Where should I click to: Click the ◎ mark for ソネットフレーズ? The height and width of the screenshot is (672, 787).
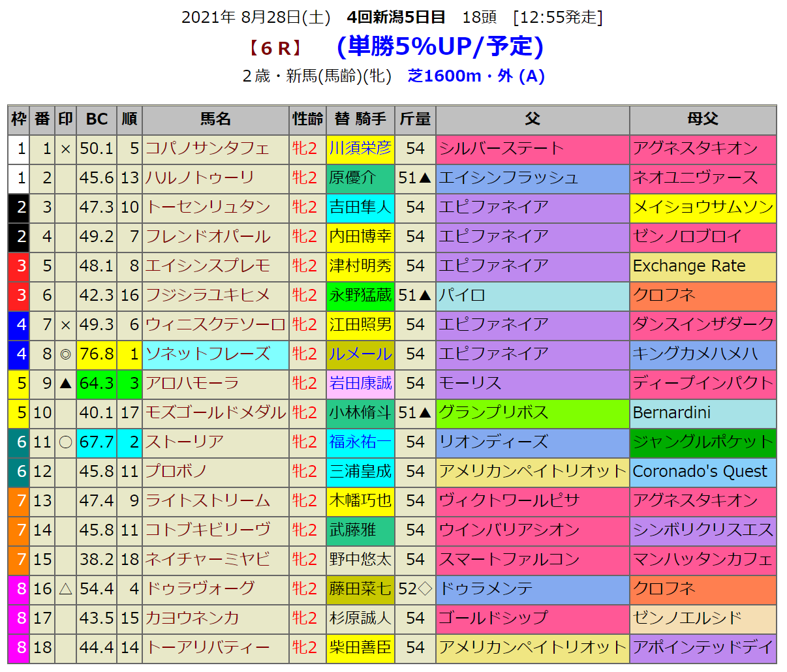pyautogui.click(x=65, y=354)
